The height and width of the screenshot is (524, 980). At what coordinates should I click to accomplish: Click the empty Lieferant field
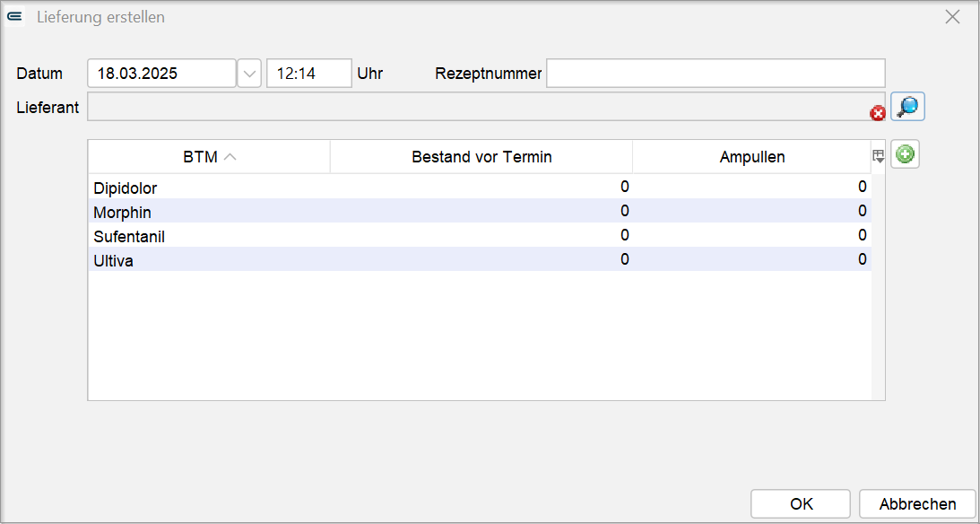(x=478, y=107)
